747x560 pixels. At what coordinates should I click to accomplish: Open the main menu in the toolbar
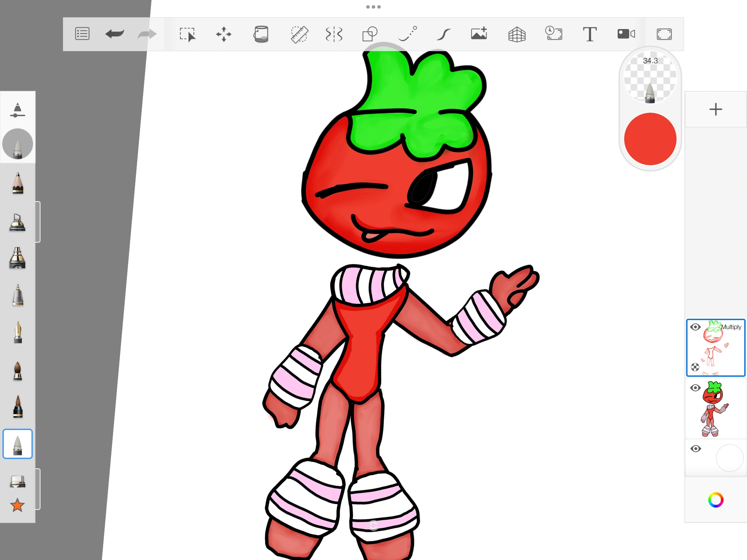pyautogui.click(x=82, y=34)
